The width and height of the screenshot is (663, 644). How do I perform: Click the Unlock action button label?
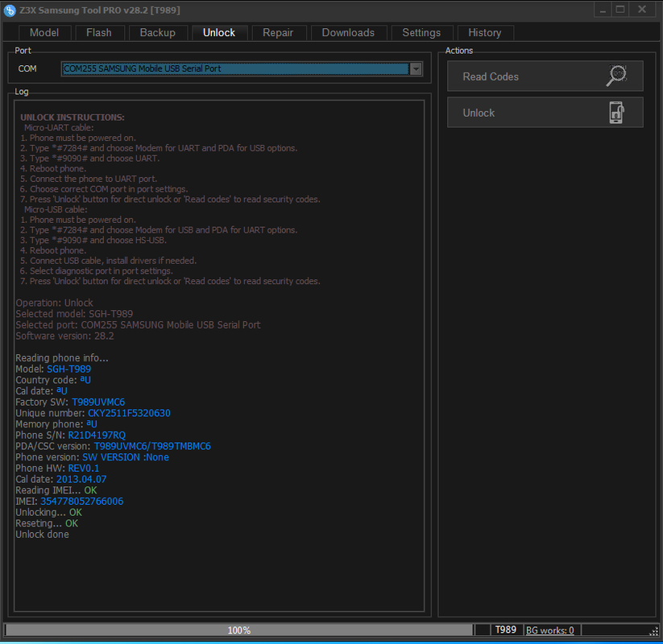coord(479,113)
